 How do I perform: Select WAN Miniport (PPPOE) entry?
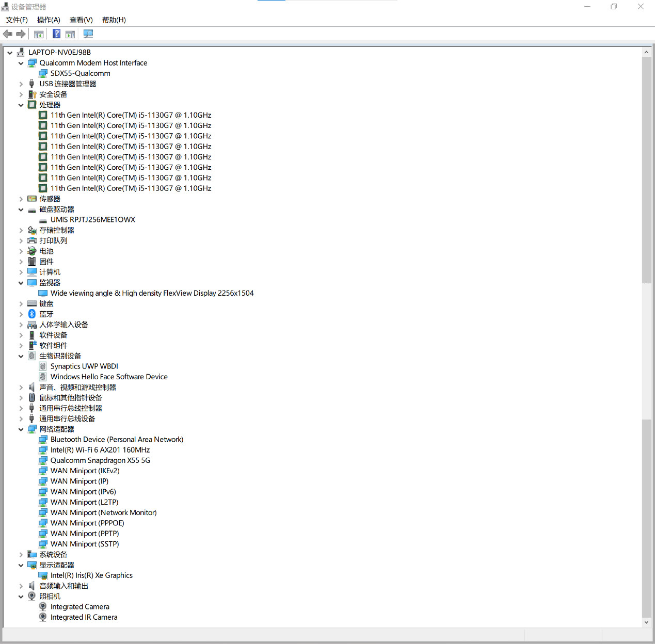(87, 523)
